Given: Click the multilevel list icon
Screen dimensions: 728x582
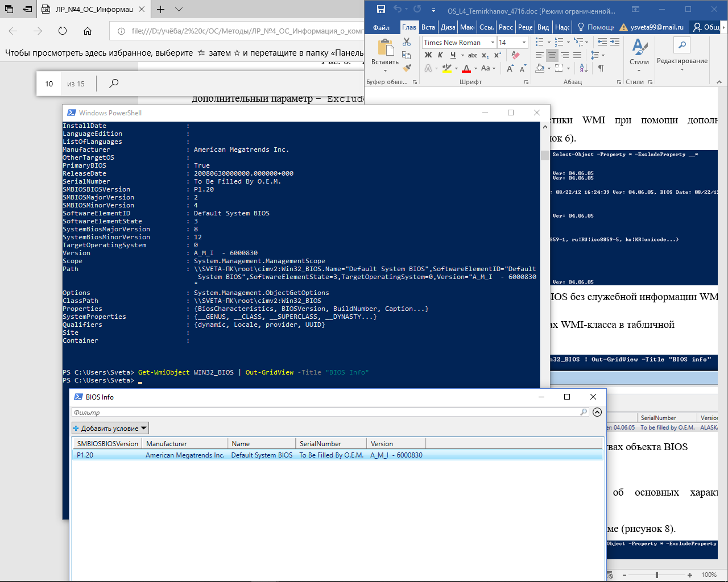Looking at the screenshot, I should [x=578, y=42].
